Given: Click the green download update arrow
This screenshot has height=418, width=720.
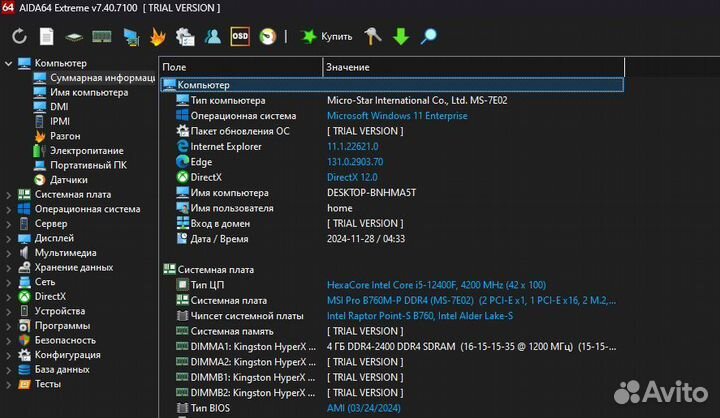Looking at the screenshot, I should click(x=401, y=36).
